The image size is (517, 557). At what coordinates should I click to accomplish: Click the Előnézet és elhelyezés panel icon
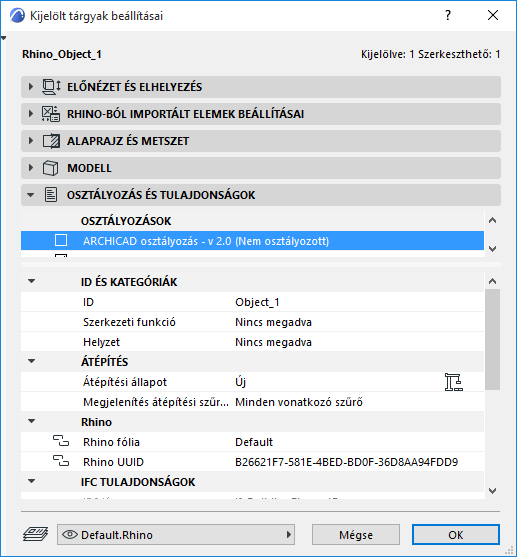(51, 87)
